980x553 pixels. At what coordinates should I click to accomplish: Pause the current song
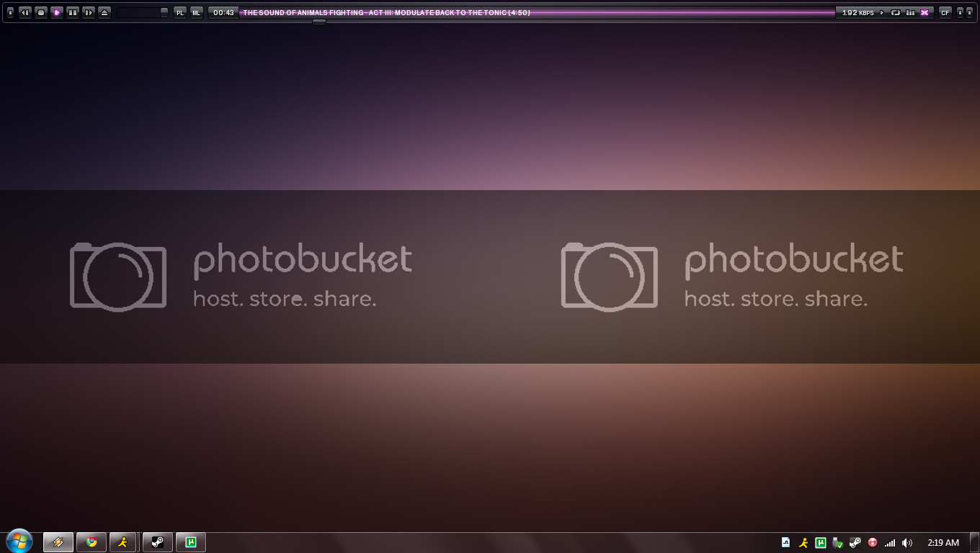[x=73, y=12]
